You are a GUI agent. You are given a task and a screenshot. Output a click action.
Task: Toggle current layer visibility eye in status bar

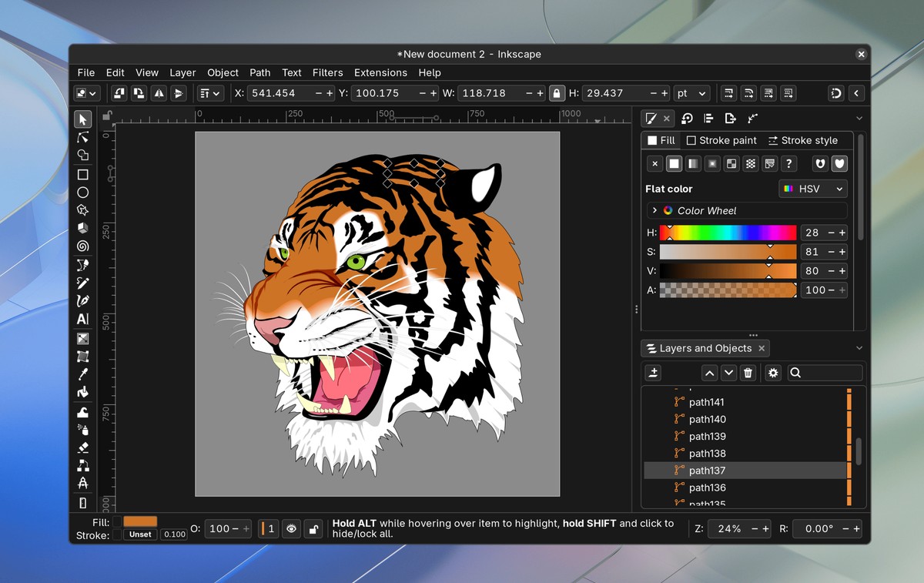point(291,529)
